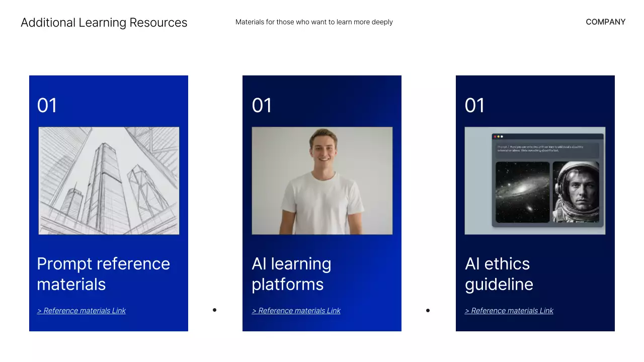Click the skyscraper sketch image
Viewport: 644px width, 362px height.
(109, 180)
